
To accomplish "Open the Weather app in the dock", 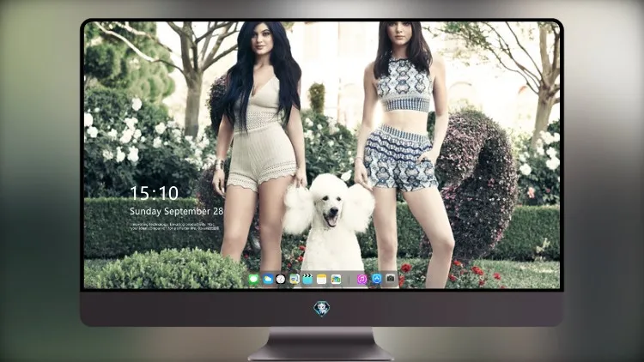I will [268, 280].
